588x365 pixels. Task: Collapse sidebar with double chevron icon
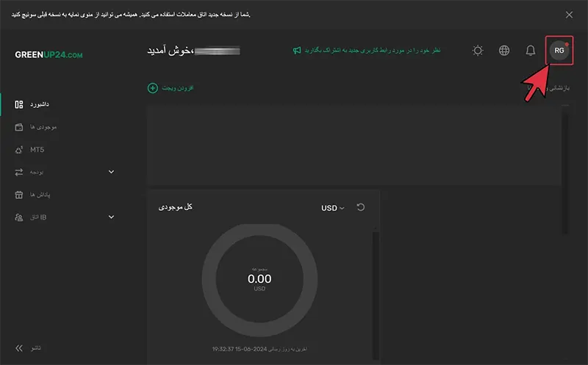pyautogui.click(x=19, y=348)
